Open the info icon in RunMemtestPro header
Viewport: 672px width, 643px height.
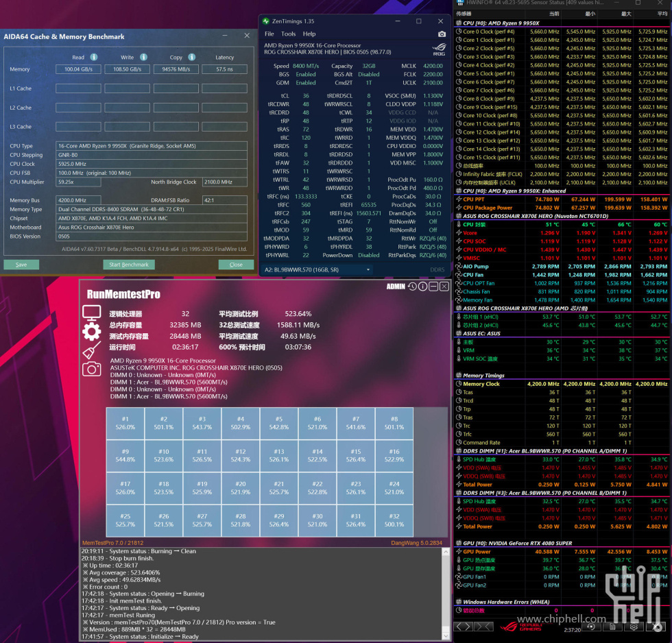coord(422,286)
